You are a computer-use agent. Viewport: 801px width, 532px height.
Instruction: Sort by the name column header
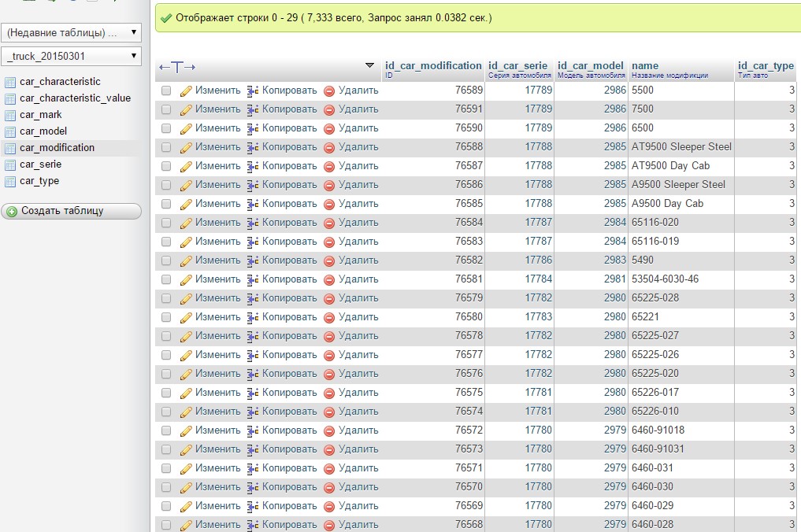(645, 66)
